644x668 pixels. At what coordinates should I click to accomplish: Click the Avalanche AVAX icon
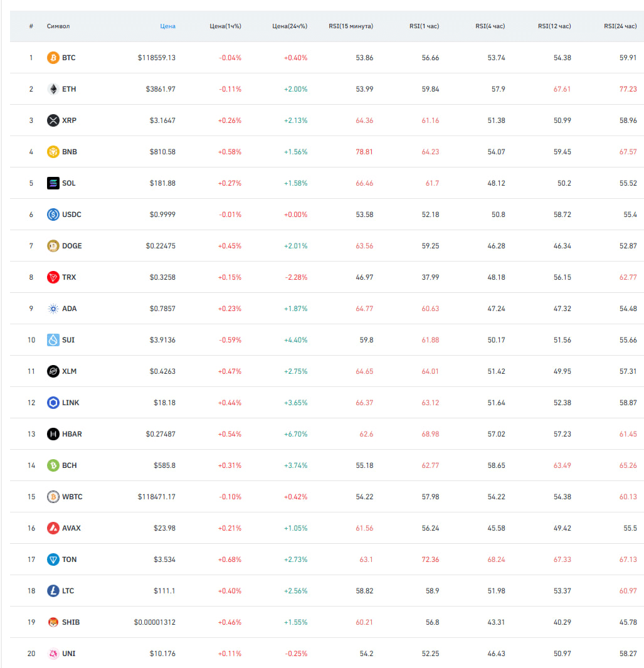pos(53,528)
